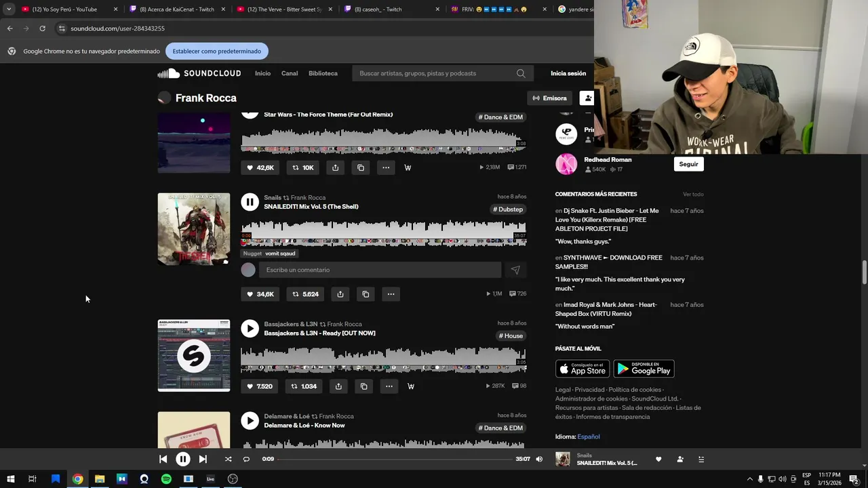Screen dimensions: 868x488
Task: Open more options for Star Wars remix
Action: pyautogui.click(x=385, y=167)
